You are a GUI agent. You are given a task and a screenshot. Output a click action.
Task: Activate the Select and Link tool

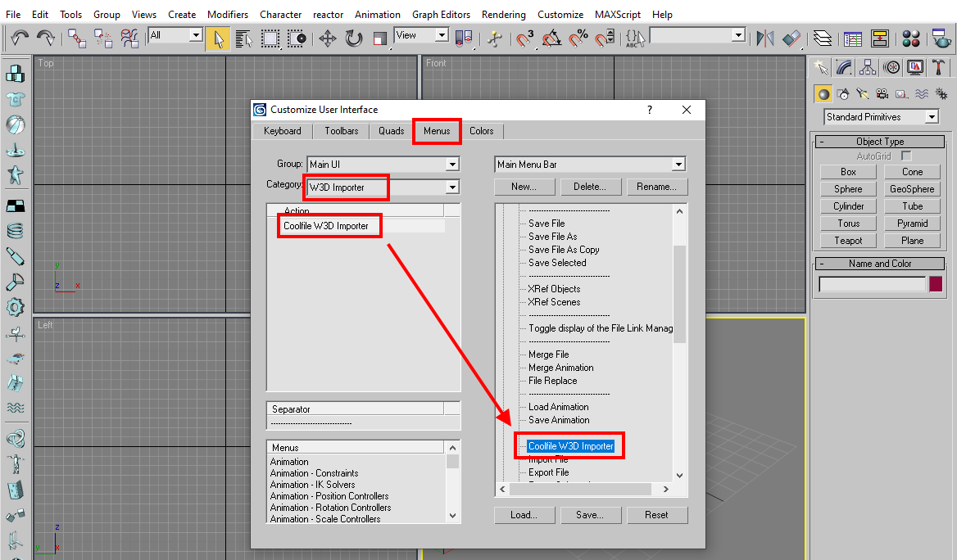77,38
